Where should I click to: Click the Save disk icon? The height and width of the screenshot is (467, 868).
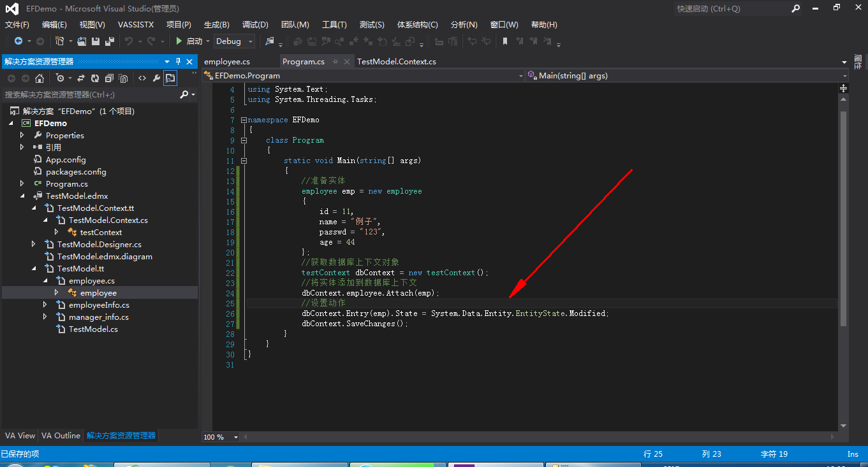pos(96,41)
